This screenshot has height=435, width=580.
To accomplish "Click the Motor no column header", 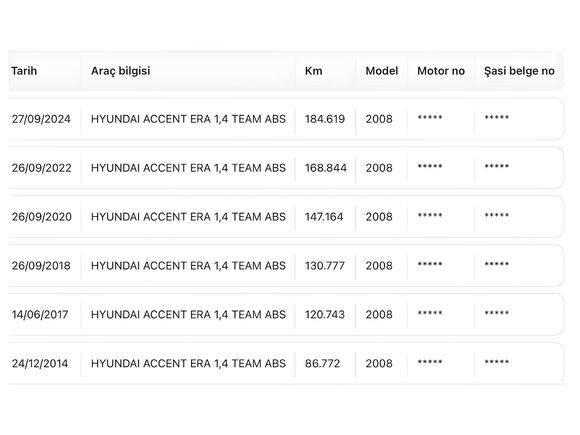I will coord(441,71).
